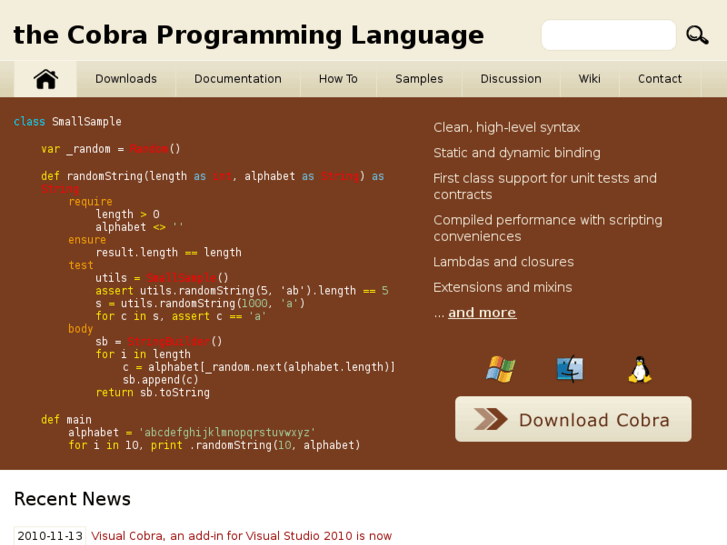
Task: Go to the How To section
Action: click(x=338, y=79)
